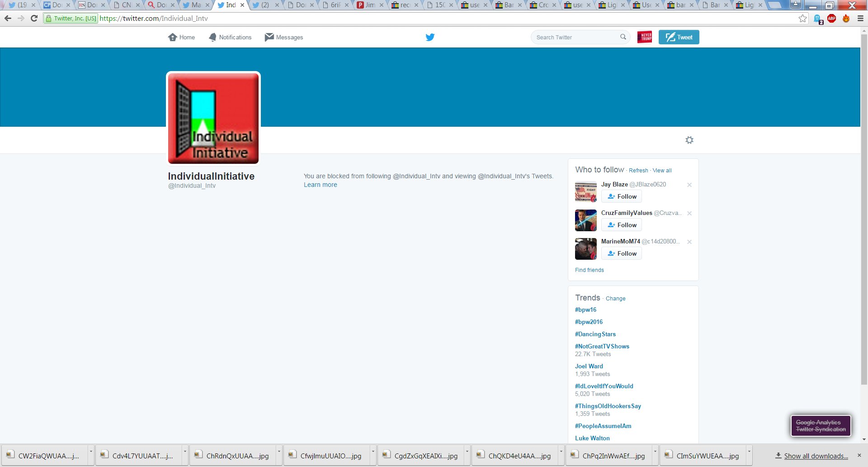Click MarineMoM74 avatar thumbnail
Image resolution: width=868 pixels, height=467 pixels.
click(586, 249)
